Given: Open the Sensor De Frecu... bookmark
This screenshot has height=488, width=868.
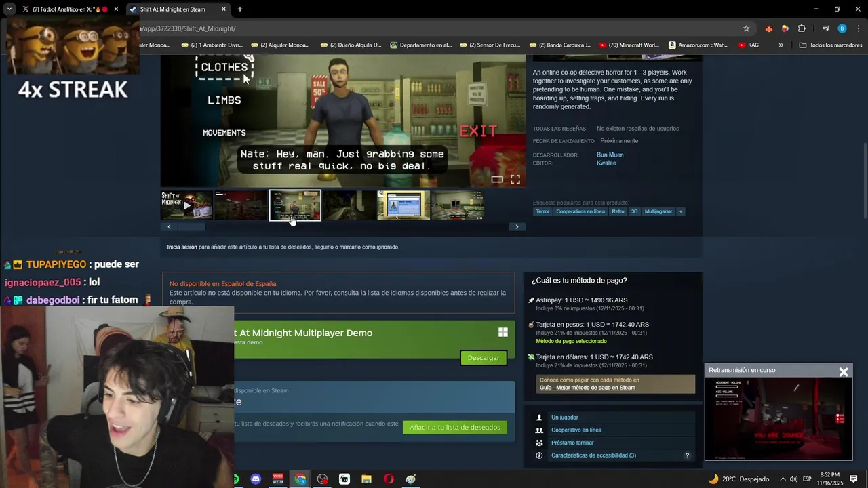Looking at the screenshot, I should pos(490,45).
